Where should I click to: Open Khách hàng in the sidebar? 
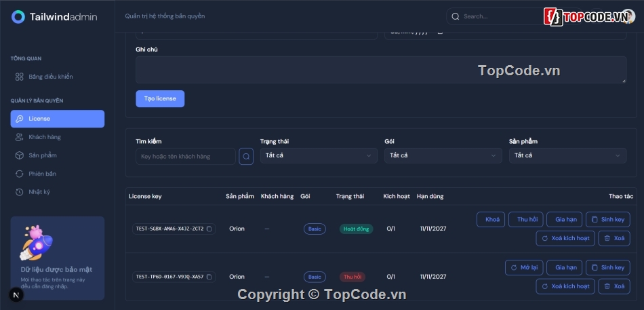[x=57, y=137]
